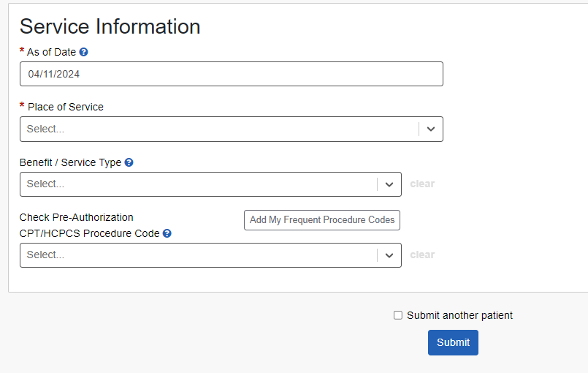Expand the Benefit / Service Type chevron arrow
This screenshot has height=373, width=588.
(x=389, y=184)
